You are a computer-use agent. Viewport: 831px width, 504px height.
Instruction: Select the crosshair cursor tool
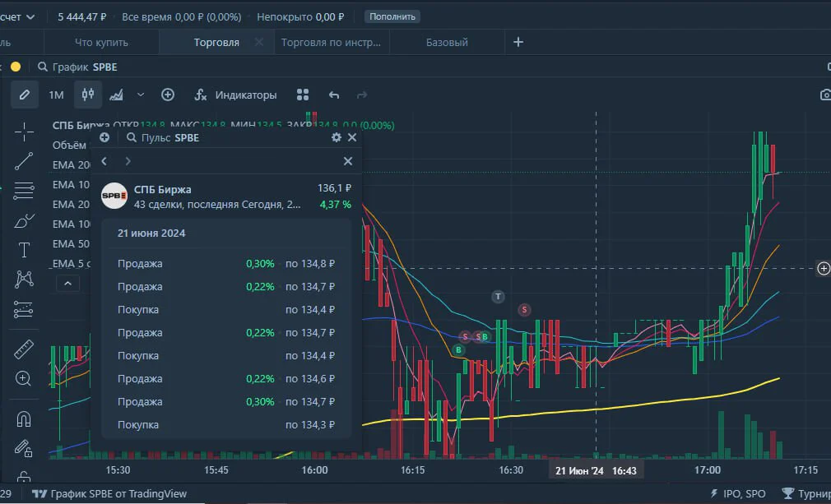pyautogui.click(x=24, y=132)
